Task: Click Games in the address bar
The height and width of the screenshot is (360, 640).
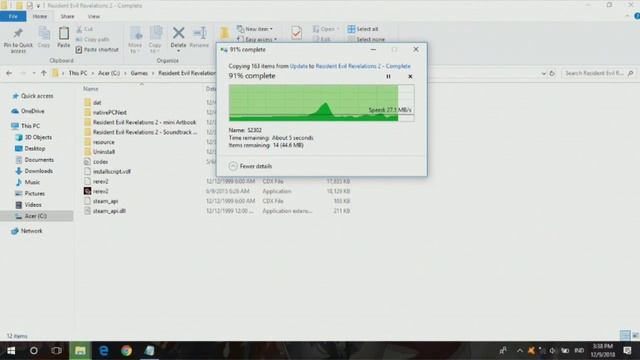Action: pos(139,73)
